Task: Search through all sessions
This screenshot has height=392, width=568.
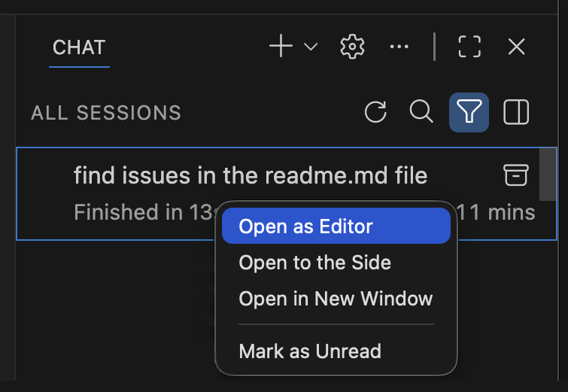Action: (421, 112)
